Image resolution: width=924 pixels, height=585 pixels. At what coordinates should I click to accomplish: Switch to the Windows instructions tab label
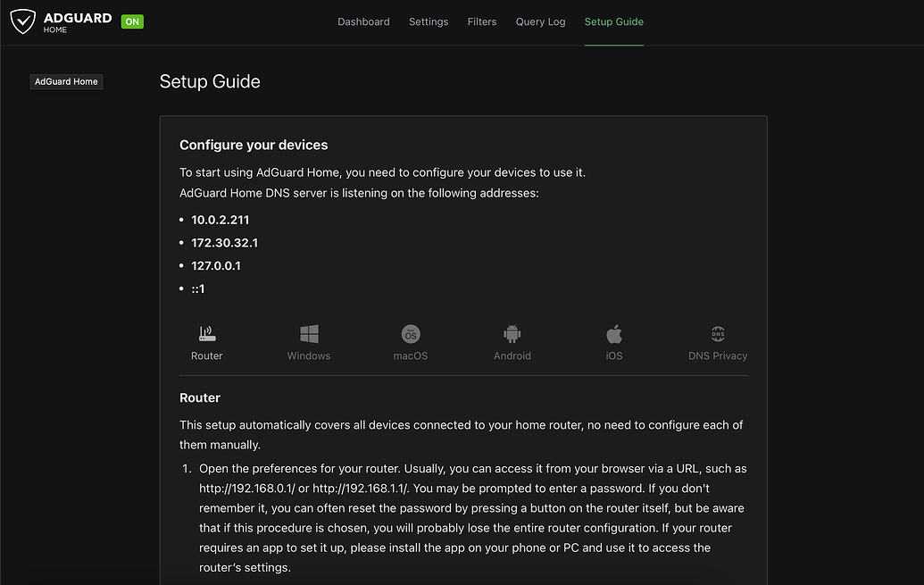(x=309, y=355)
